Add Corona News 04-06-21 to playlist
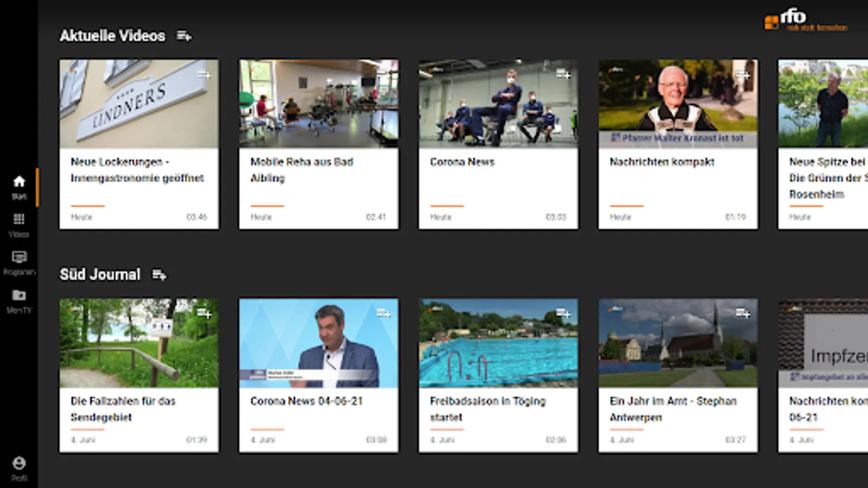Screen dimensions: 868x488 coord(384,313)
